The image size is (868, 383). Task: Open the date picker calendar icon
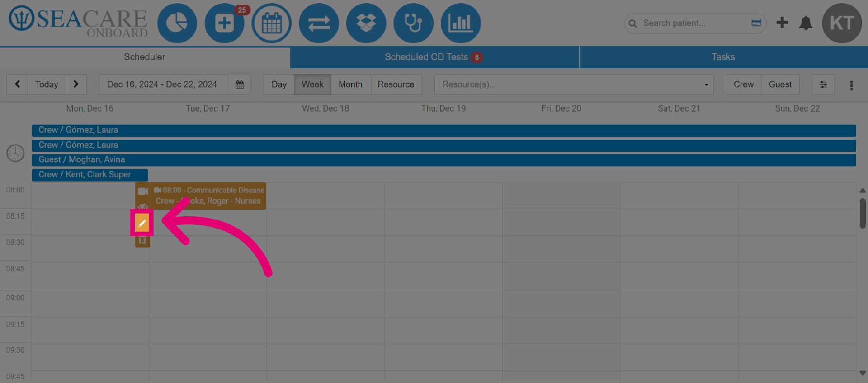pos(240,84)
